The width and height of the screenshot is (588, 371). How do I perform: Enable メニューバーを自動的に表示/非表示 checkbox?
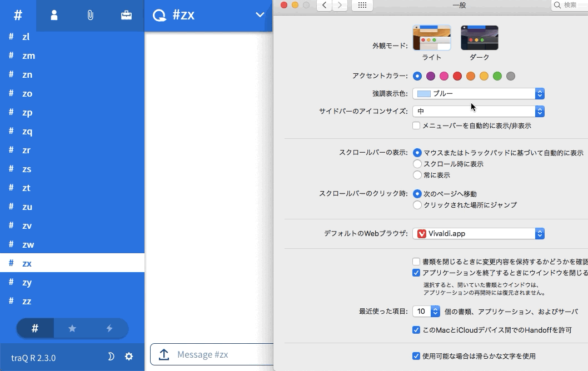(416, 126)
